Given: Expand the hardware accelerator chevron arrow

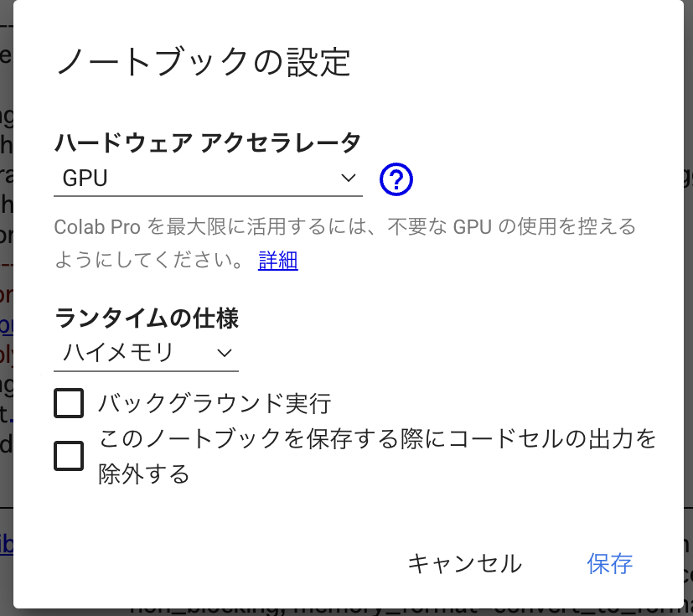Looking at the screenshot, I should pos(349,178).
